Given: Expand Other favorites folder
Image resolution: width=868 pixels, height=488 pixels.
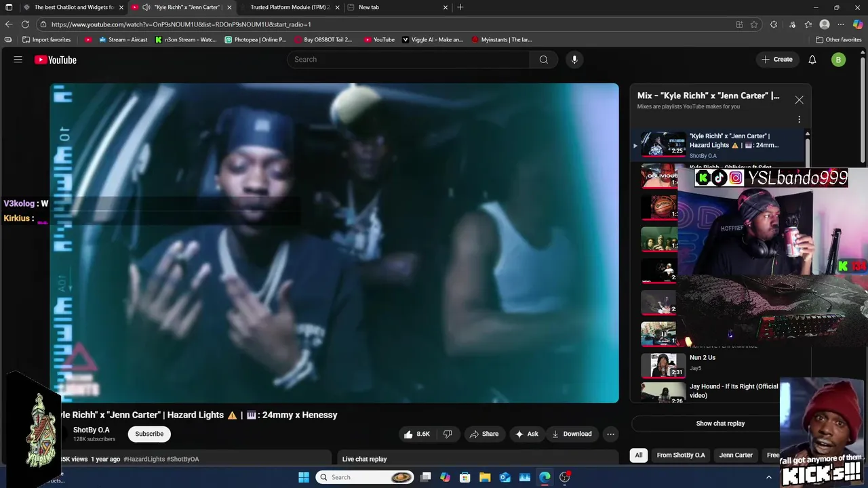Looking at the screenshot, I should (x=838, y=39).
